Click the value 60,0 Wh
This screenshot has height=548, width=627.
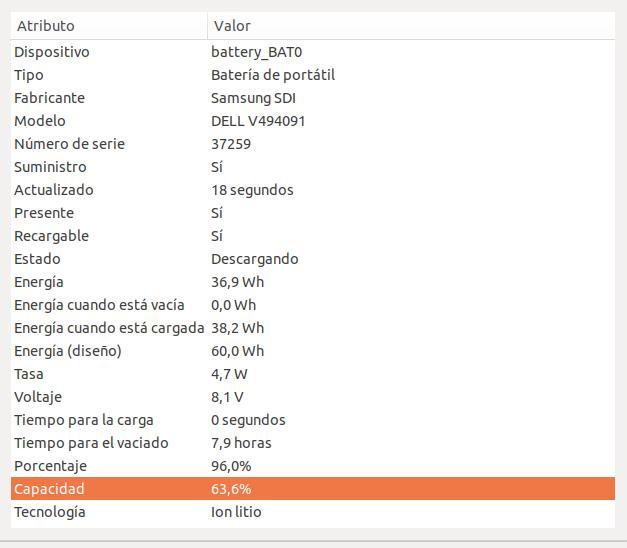238,351
